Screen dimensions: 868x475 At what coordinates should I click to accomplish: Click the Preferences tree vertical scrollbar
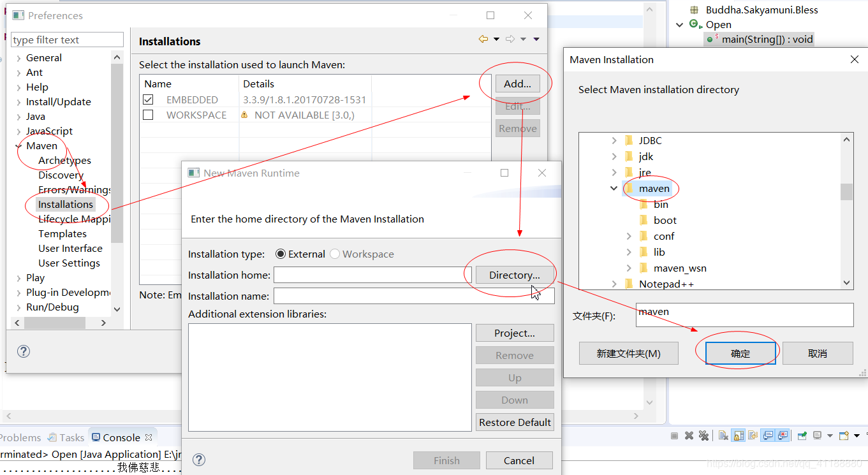click(x=117, y=153)
